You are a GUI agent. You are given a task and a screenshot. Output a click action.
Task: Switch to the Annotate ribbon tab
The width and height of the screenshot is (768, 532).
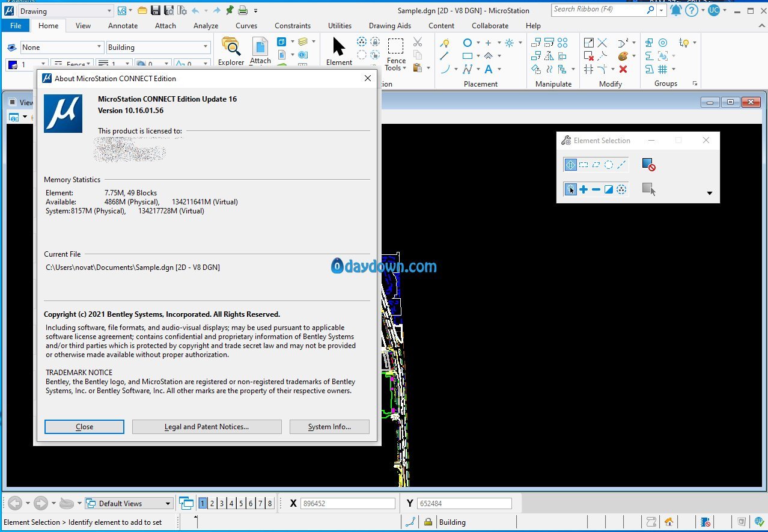(123, 26)
